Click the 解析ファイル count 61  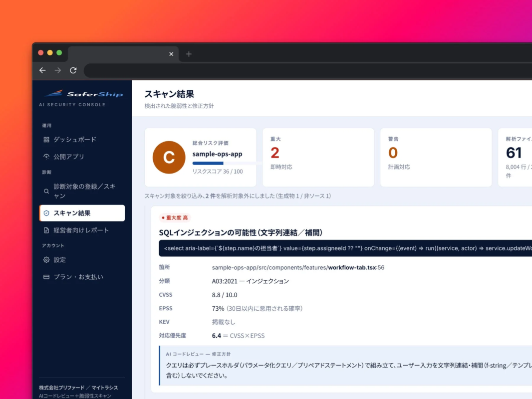tap(514, 153)
